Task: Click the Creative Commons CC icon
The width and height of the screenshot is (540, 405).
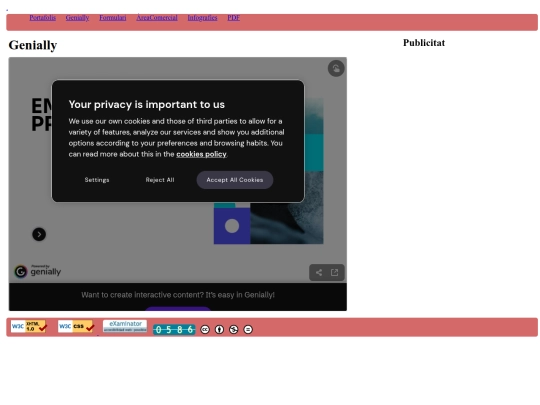Action: coord(205,330)
